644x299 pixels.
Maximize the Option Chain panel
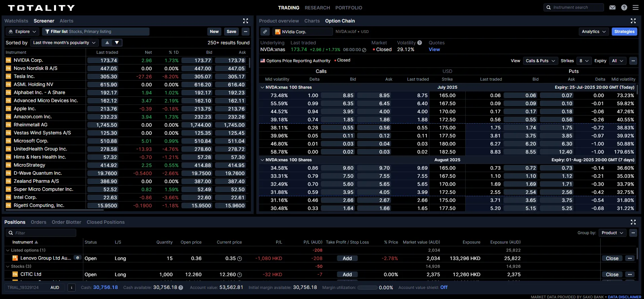point(633,21)
